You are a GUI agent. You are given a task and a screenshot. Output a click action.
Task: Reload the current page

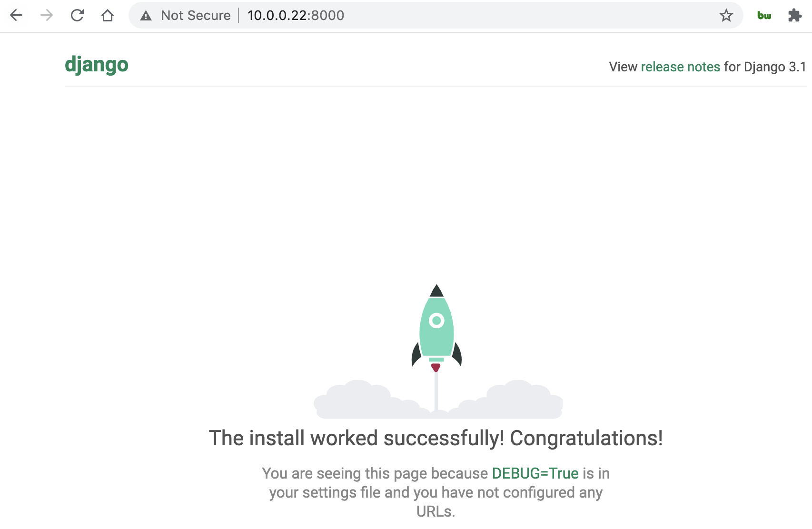point(77,15)
